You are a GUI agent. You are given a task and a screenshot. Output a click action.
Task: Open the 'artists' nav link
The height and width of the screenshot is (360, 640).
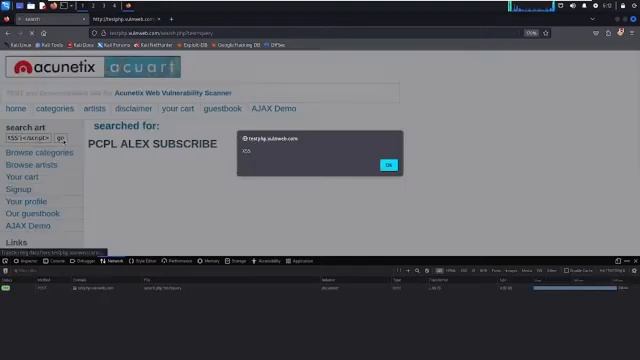94,109
